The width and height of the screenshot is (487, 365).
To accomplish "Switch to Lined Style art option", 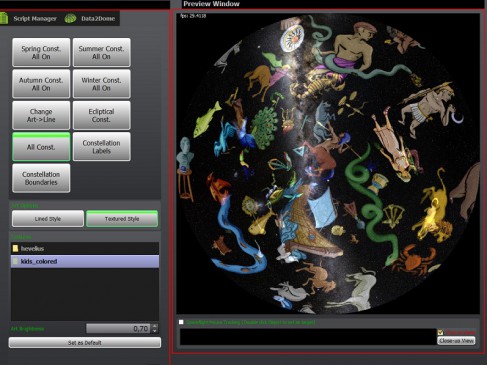I will click(48, 219).
